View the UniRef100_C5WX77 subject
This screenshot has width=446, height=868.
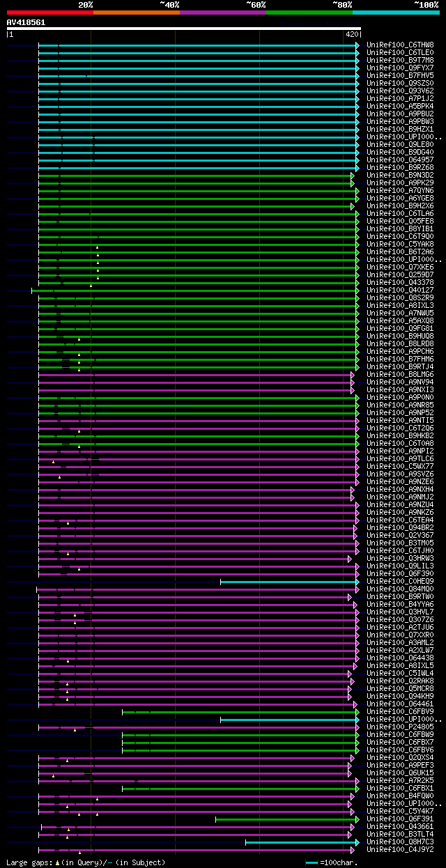[400, 467]
